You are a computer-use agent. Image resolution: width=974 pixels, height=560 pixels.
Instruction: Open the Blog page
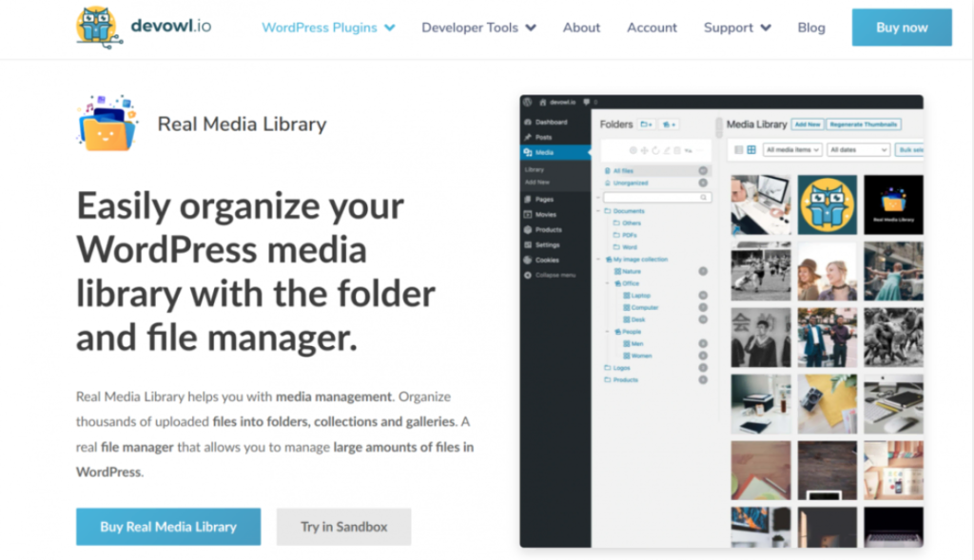coord(811,28)
